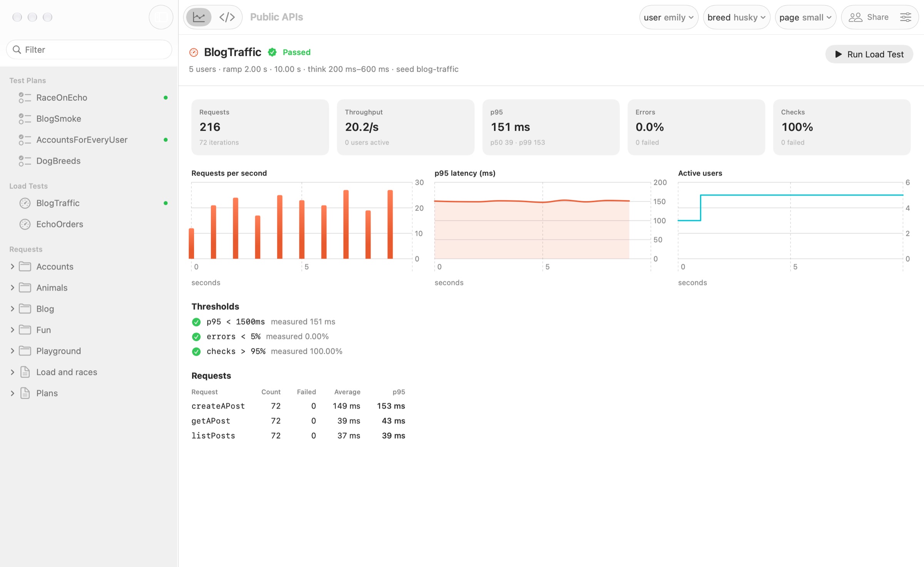Open the AccountsForEveryUser test plan
924x567 pixels.
89,140
